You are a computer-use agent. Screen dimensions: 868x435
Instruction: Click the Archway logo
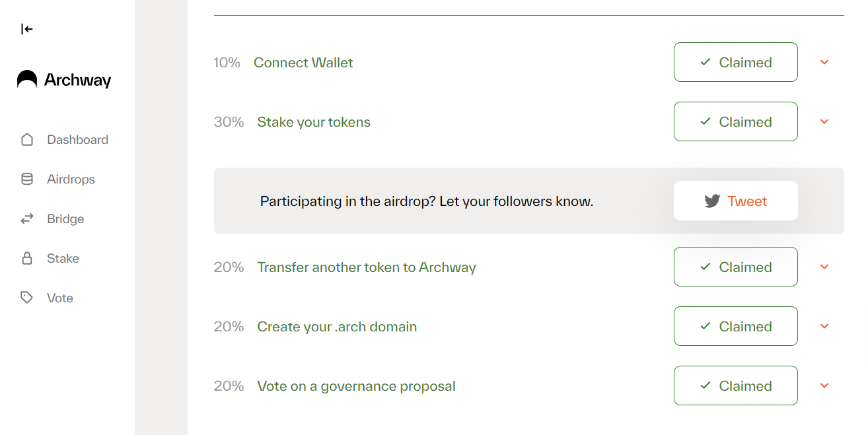coord(64,80)
